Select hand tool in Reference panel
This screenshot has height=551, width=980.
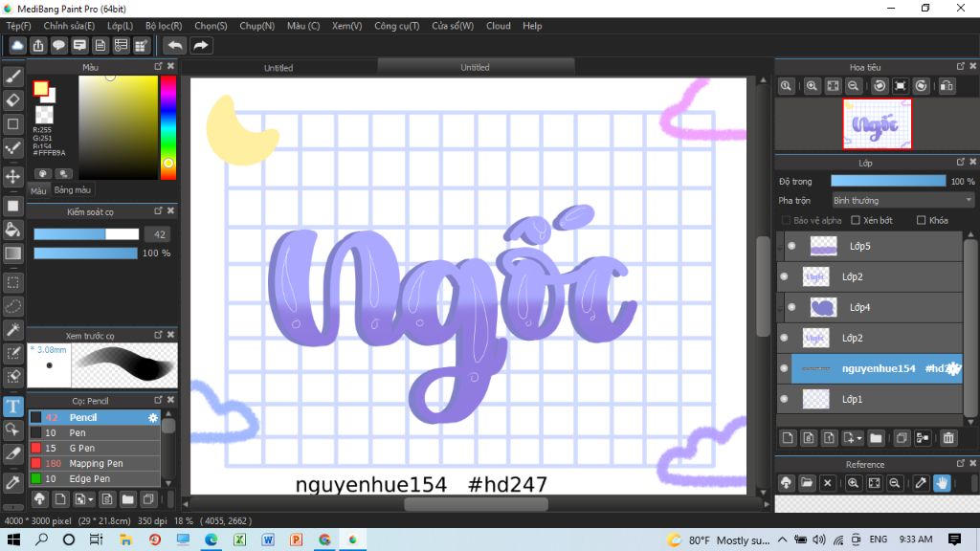coord(942,483)
